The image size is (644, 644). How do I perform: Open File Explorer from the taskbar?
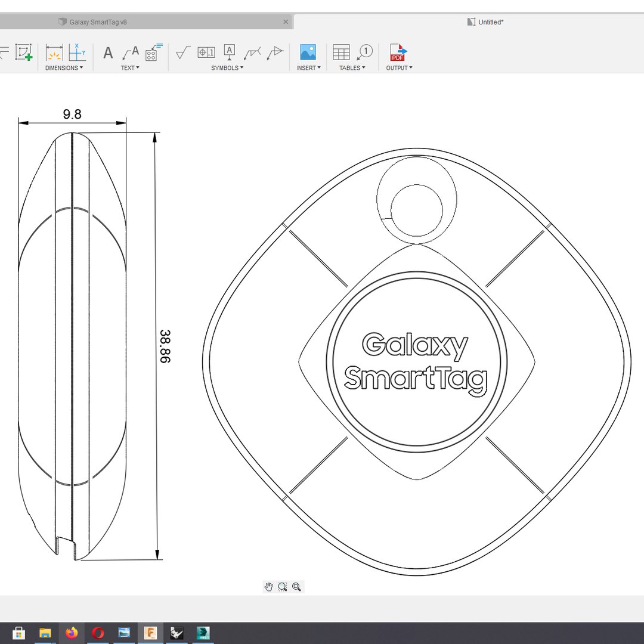[x=45, y=633]
